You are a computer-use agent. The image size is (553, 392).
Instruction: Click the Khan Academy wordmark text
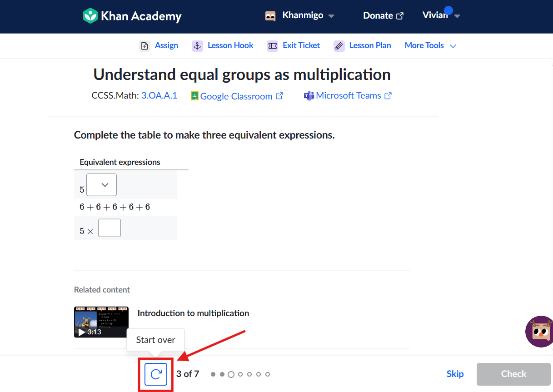(141, 16)
